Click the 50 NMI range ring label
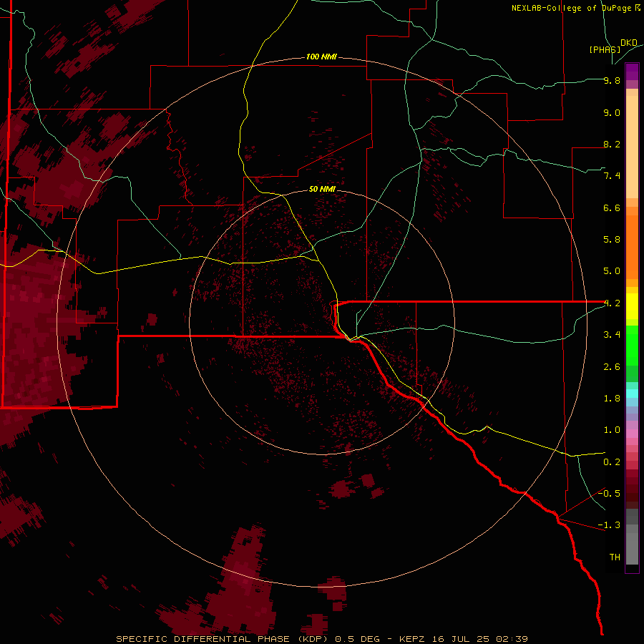 pos(322,189)
